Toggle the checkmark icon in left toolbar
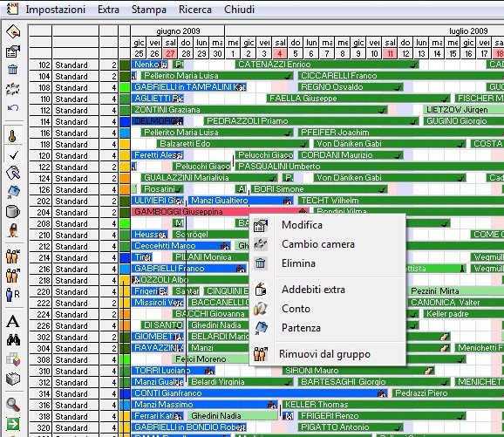 pos(13,155)
